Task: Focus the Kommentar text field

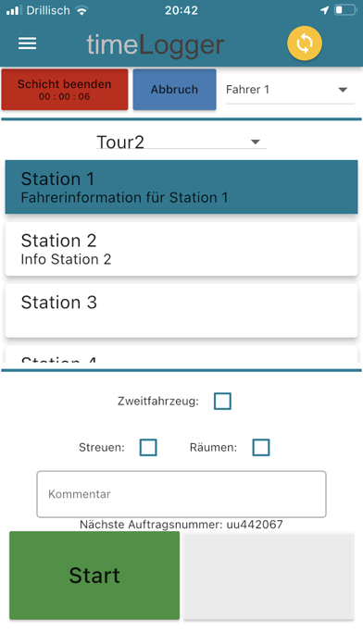Action: tap(181, 494)
